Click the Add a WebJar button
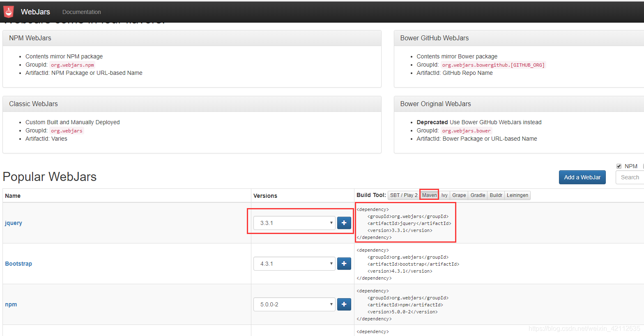Screen dimensions: 644x336 582,177
